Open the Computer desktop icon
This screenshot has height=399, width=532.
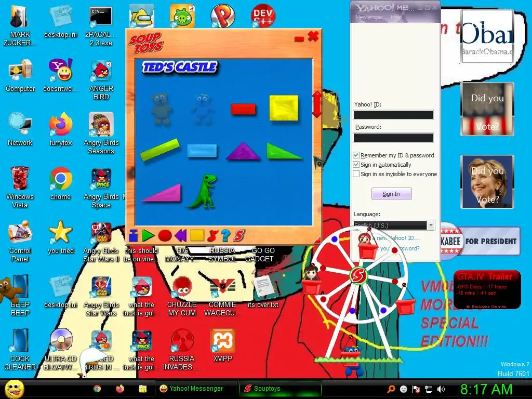coord(20,76)
